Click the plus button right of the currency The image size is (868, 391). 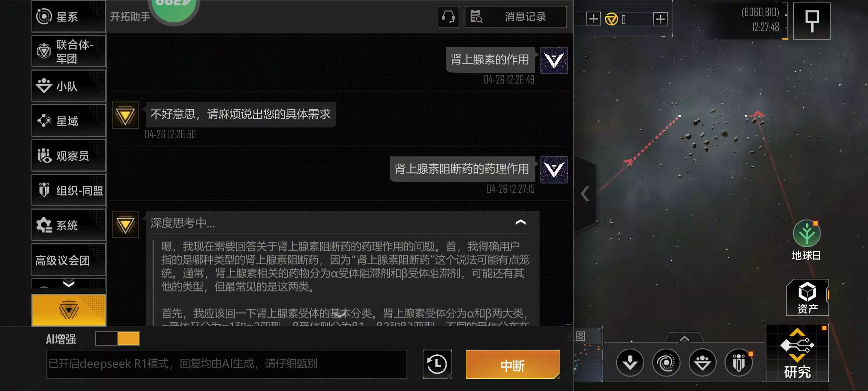point(660,19)
